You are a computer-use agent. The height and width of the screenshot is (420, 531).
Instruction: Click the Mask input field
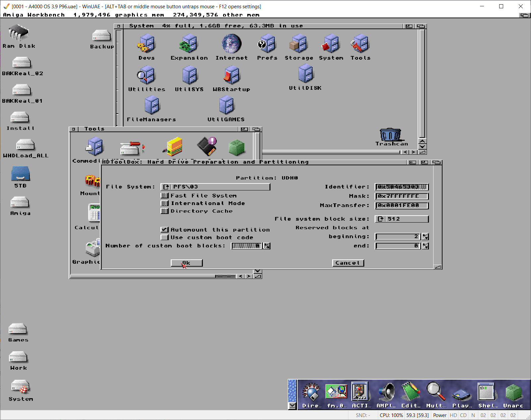point(401,196)
